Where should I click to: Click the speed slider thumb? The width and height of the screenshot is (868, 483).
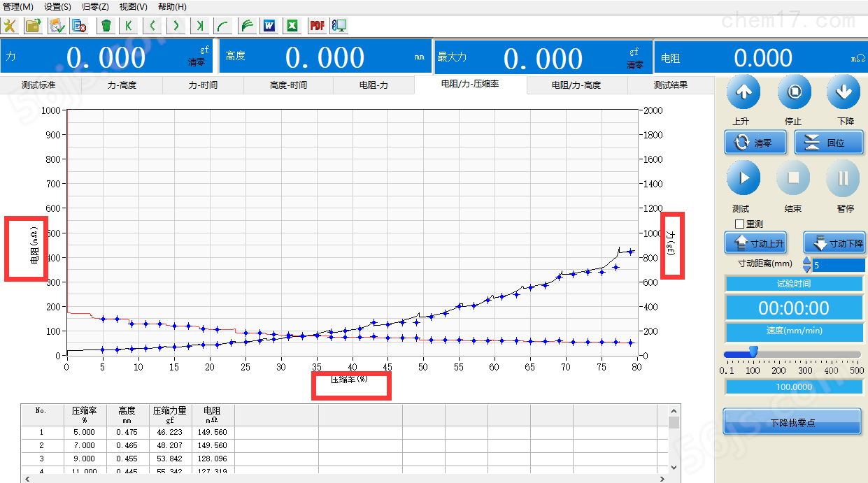click(753, 351)
